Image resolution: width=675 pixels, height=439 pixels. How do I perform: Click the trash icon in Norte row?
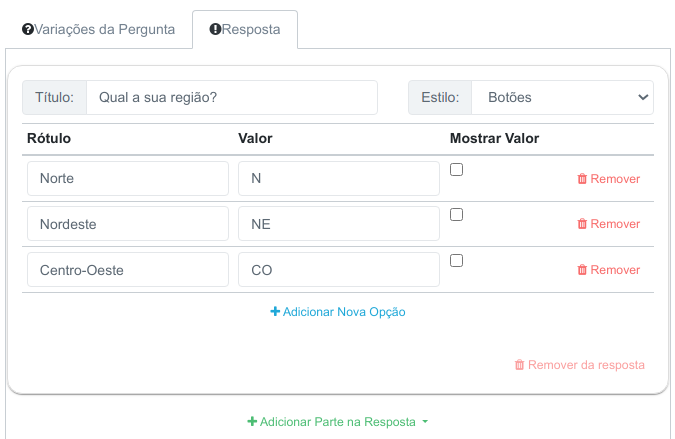(582, 179)
